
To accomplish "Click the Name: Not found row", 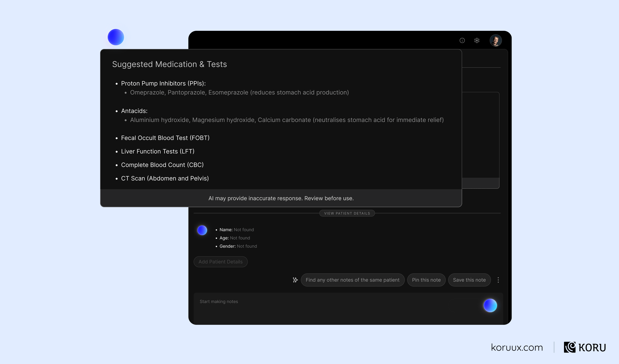I will tap(237, 230).
